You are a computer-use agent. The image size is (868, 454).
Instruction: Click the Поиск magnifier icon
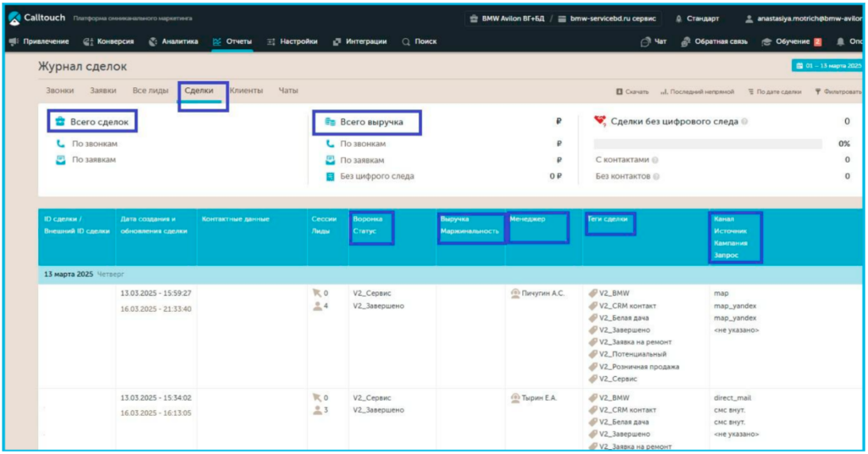(x=407, y=42)
